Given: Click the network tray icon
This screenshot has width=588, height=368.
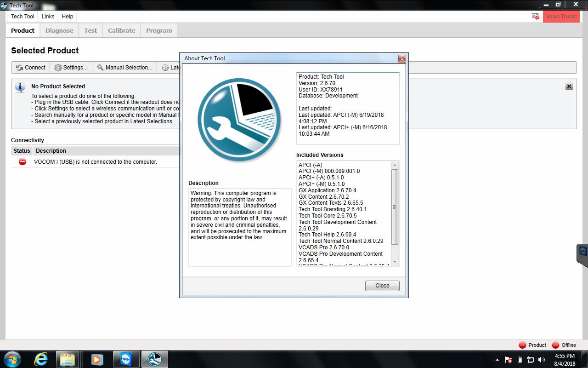Looking at the screenshot, I should [x=531, y=360].
